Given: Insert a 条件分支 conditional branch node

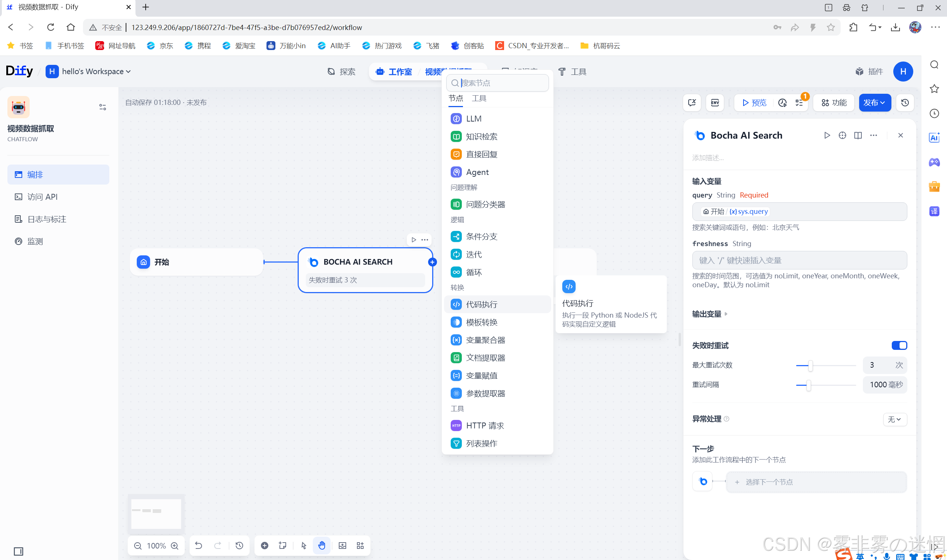Looking at the screenshot, I should [x=497, y=236].
